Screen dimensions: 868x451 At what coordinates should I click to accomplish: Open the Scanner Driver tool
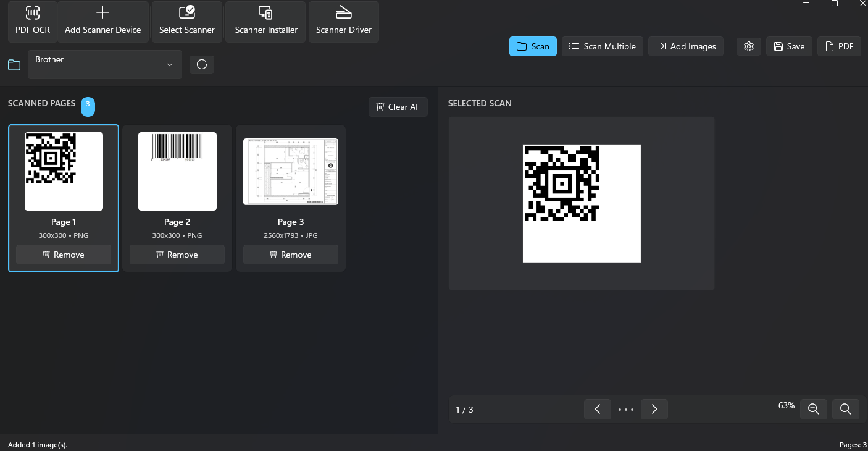pyautogui.click(x=343, y=22)
